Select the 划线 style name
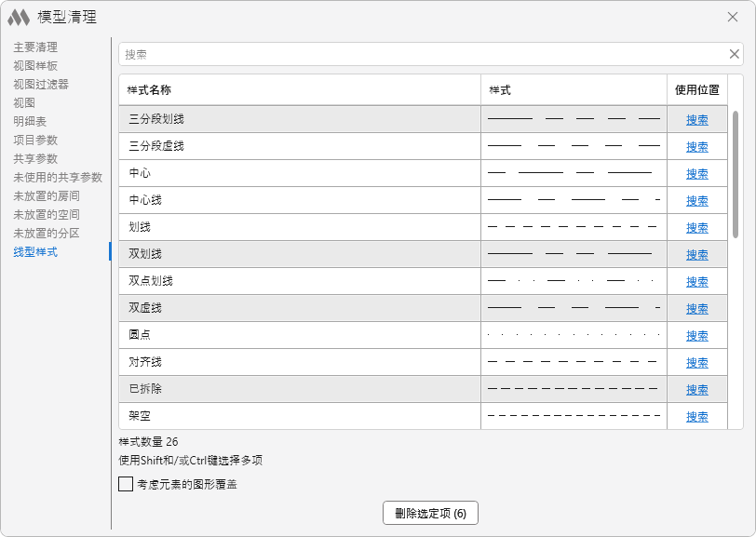The height and width of the screenshot is (537, 756). point(140,227)
